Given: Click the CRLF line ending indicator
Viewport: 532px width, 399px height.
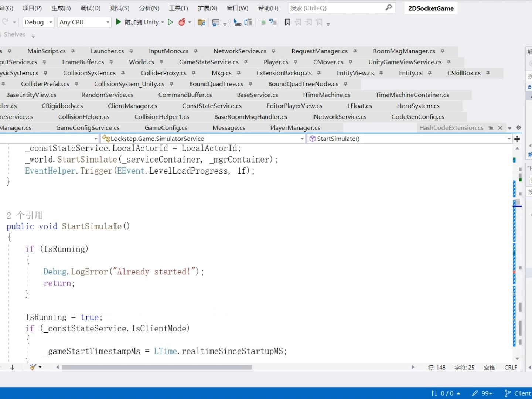Looking at the screenshot, I should 511,368.
